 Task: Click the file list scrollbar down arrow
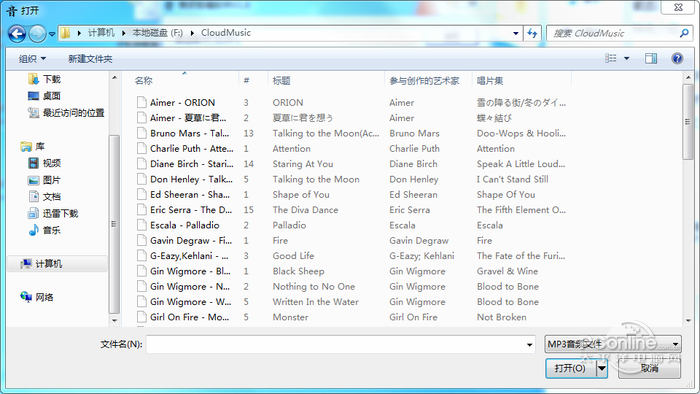688,320
